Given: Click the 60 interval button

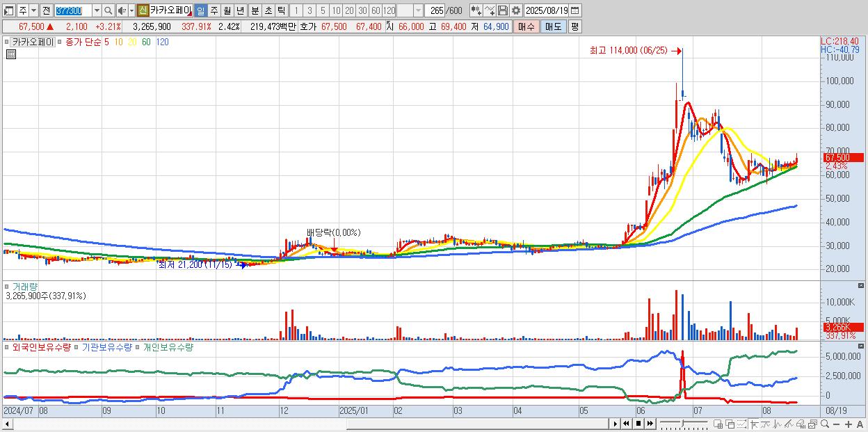Looking at the screenshot, I should tap(376, 10).
